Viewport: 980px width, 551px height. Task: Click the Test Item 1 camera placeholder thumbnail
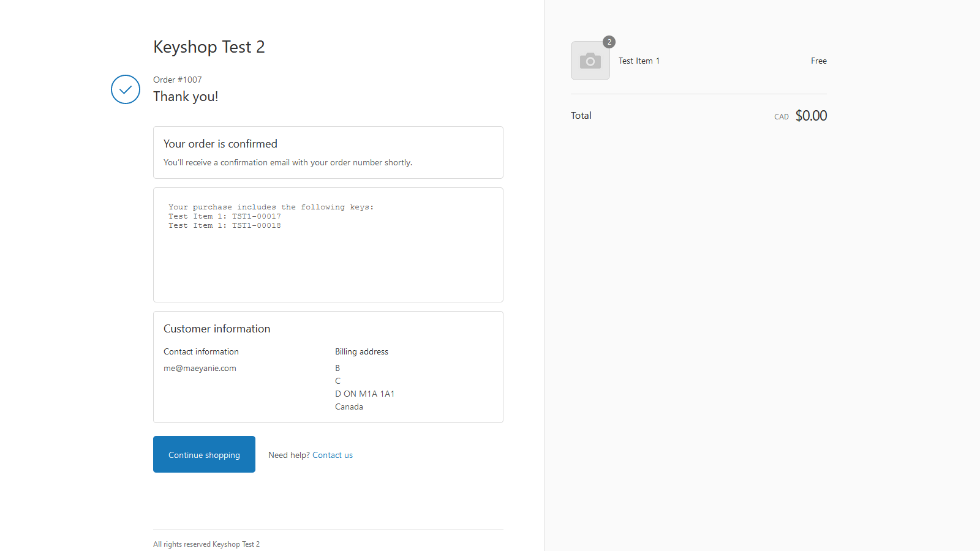[x=590, y=61]
